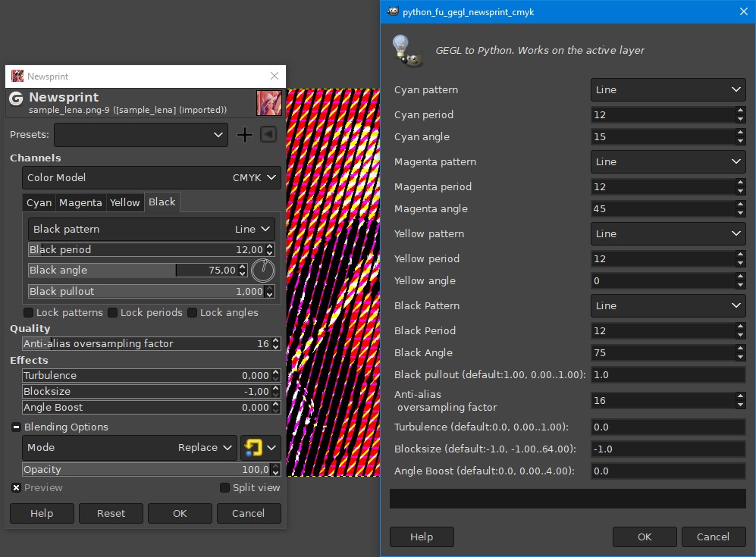Viewport: 756px width, 557px height.
Task: Click the GEGL logo icon beside Newsprint title
Action: (x=17, y=99)
